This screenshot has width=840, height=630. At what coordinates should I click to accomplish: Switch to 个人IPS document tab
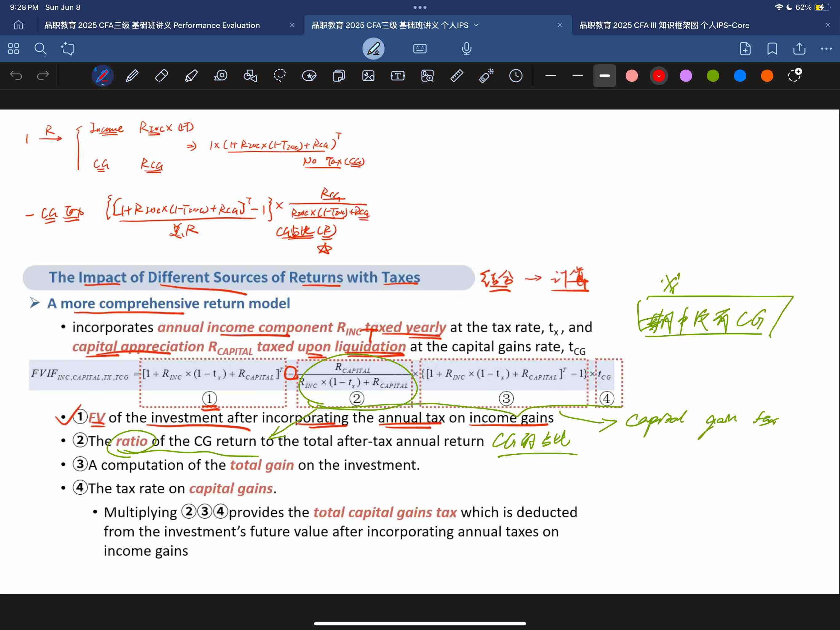[x=390, y=25]
